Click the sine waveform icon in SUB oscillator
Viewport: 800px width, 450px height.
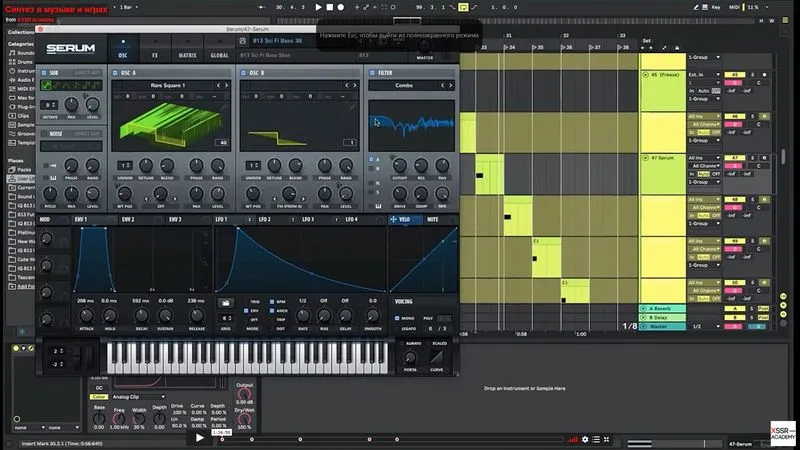click(x=46, y=85)
